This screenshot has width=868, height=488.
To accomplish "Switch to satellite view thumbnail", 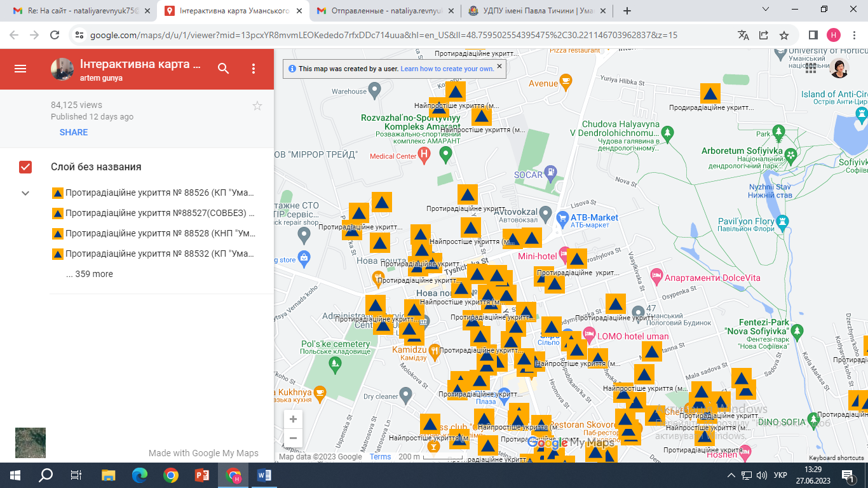I will (31, 443).
